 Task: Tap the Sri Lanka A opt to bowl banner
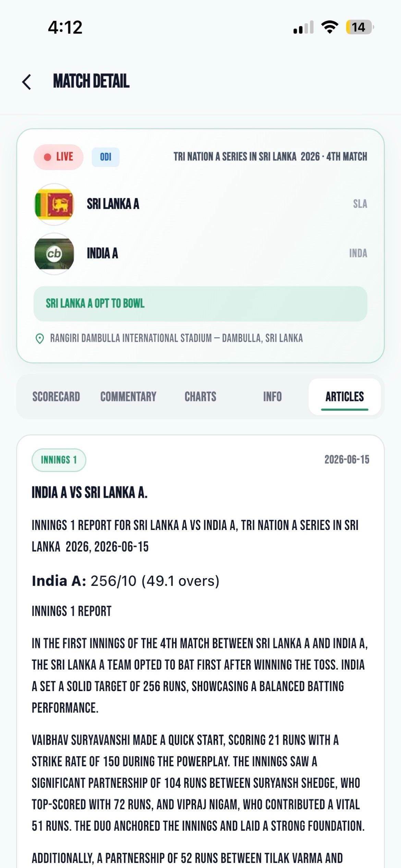coord(200,304)
